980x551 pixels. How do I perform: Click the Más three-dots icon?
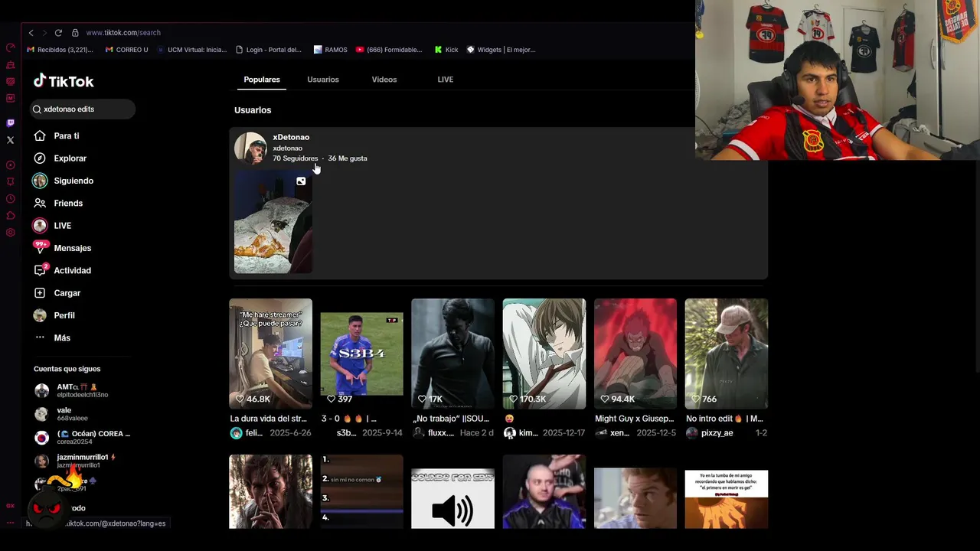pos(40,337)
